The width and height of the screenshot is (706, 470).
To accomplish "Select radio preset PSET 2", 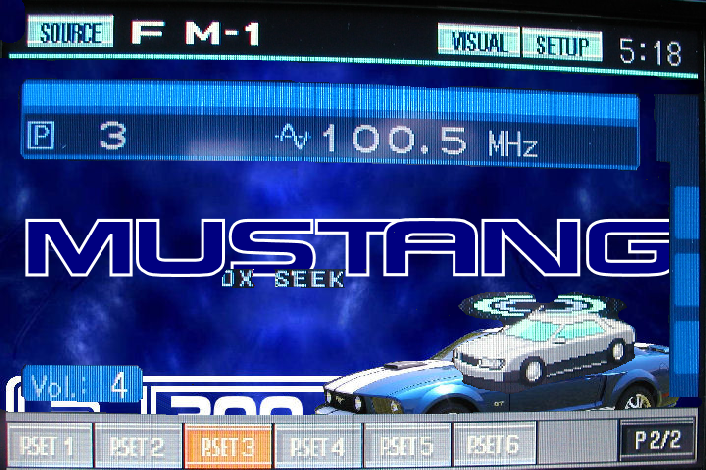I will pos(137,444).
